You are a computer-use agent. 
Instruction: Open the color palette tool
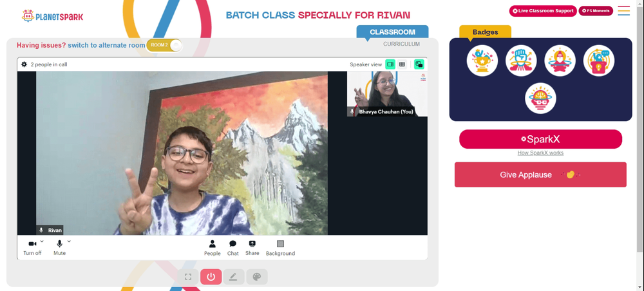[x=257, y=277]
